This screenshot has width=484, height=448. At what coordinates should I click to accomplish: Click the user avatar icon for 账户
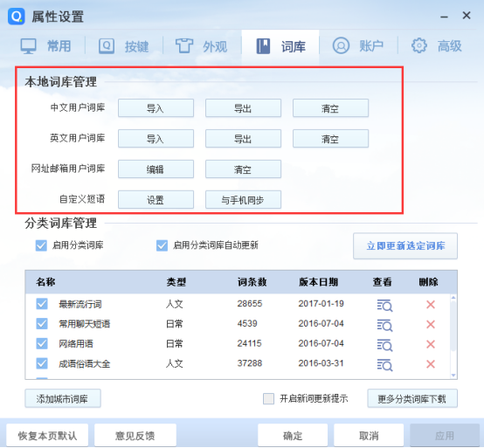[341, 46]
